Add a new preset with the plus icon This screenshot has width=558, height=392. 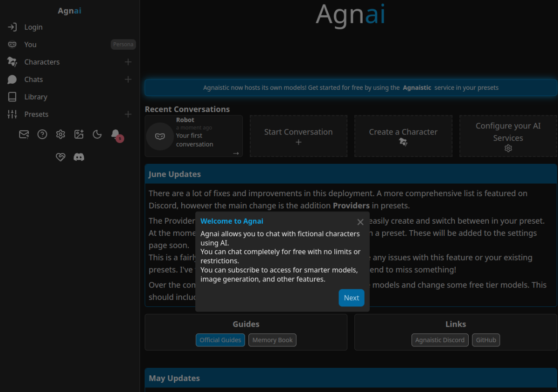128,114
